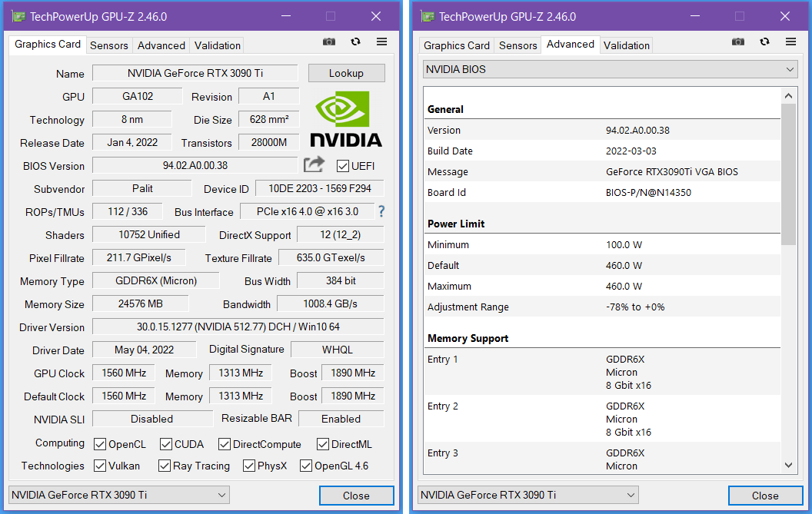Click the NVIDIA logo image
The height and width of the screenshot is (514, 812).
pyautogui.click(x=346, y=119)
